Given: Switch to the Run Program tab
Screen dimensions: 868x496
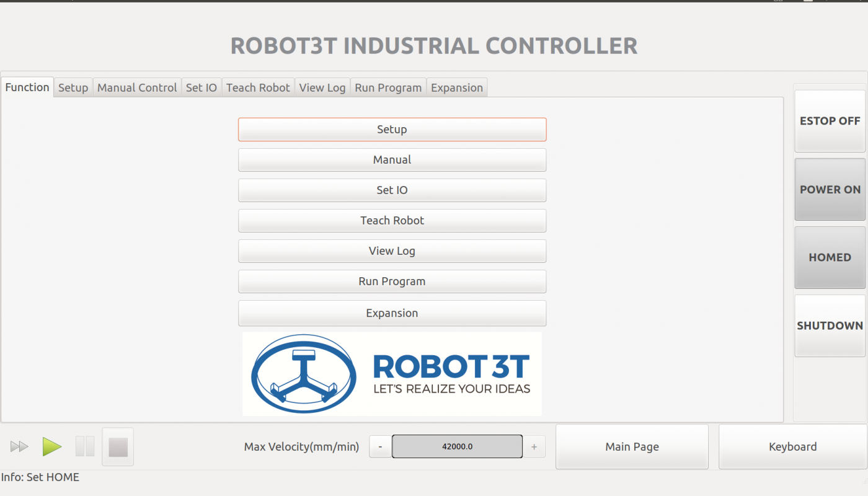Looking at the screenshot, I should 387,87.
